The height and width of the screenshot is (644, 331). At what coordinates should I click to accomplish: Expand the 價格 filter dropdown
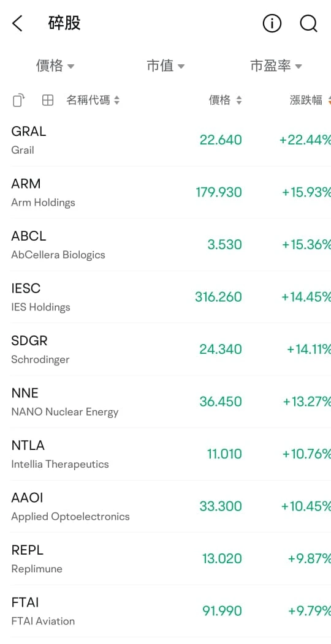[x=55, y=66]
